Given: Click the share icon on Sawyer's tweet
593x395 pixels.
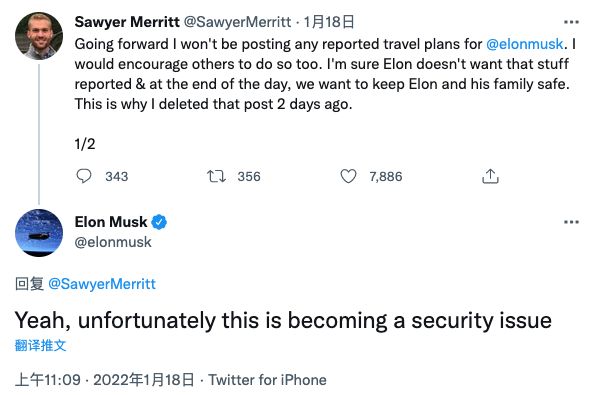Looking at the screenshot, I should pyautogui.click(x=490, y=176).
